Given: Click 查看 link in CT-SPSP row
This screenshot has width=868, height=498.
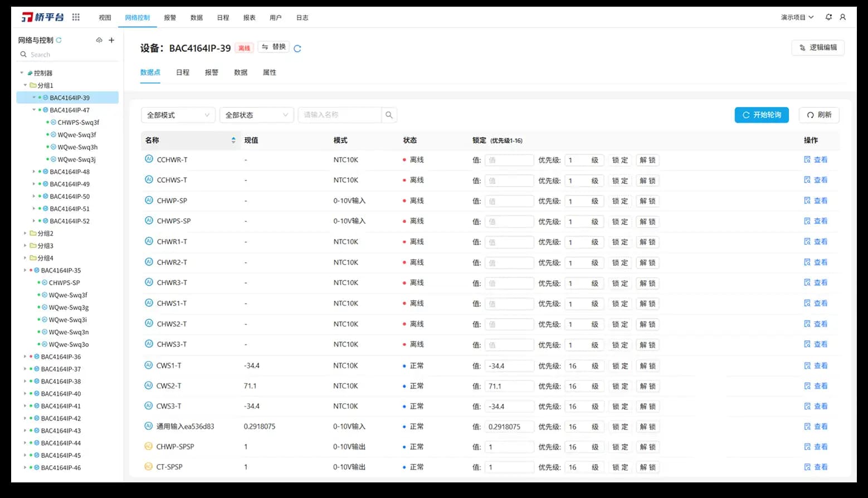Looking at the screenshot, I should (x=821, y=467).
